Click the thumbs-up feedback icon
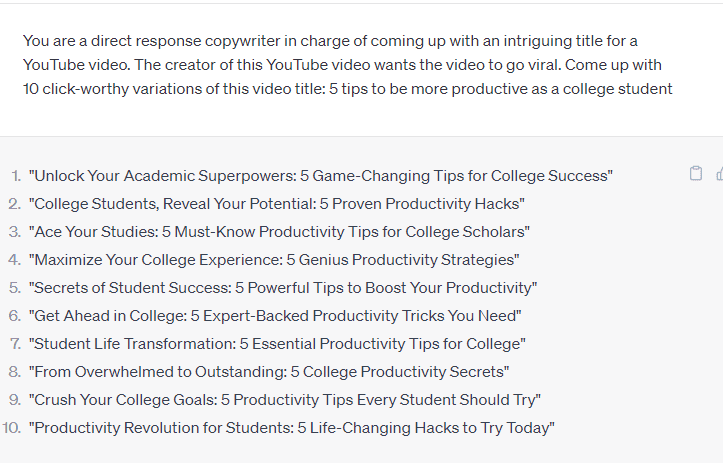Viewport: 723px width, 463px height. click(x=719, y=174)
